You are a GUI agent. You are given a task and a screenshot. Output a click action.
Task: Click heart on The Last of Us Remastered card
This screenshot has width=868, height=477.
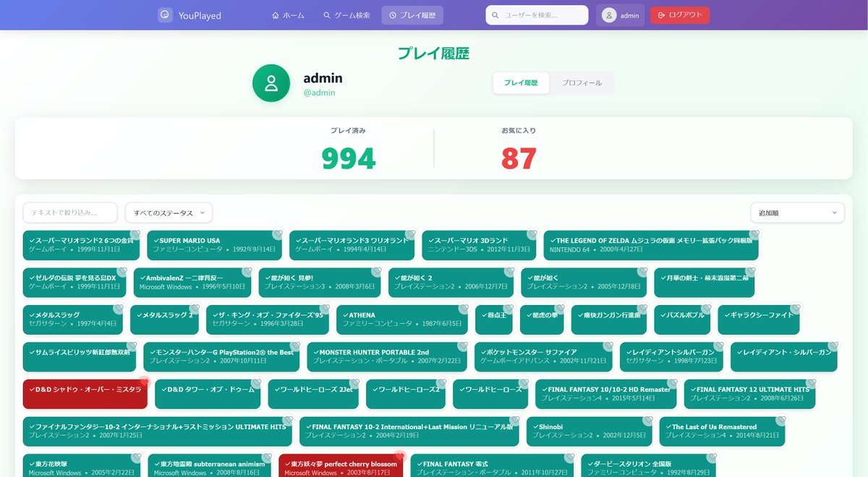pyautogui.click(x=780, y=421)
